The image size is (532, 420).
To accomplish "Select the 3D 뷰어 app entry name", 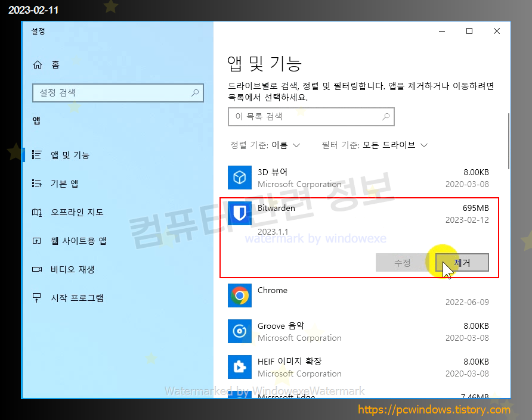I will click(273, 172).
